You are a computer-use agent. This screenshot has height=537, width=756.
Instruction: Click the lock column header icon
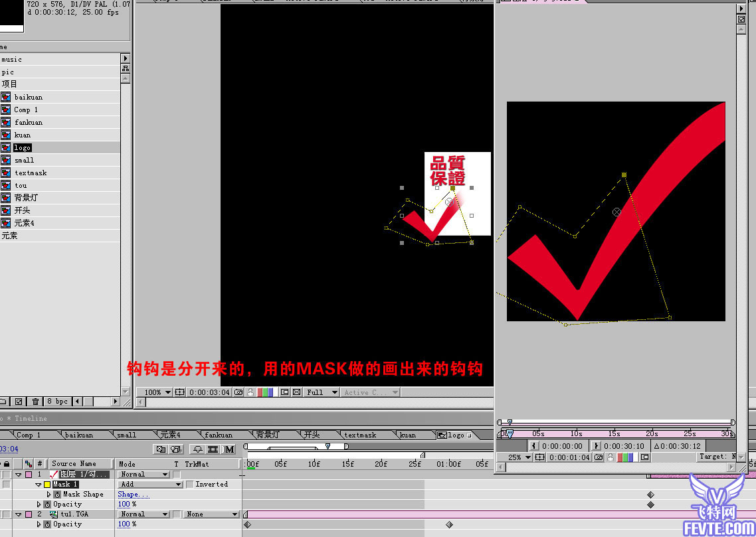click(x=6, y=464)
